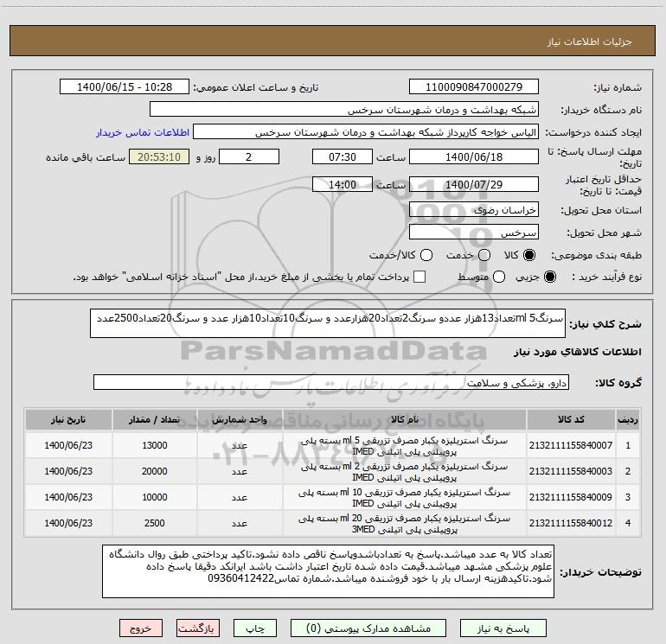Click the شماره نیاز field 1100090847000279
Image resolution: width=666 pixels, height=644 pixels.
(x=474, y=86)
